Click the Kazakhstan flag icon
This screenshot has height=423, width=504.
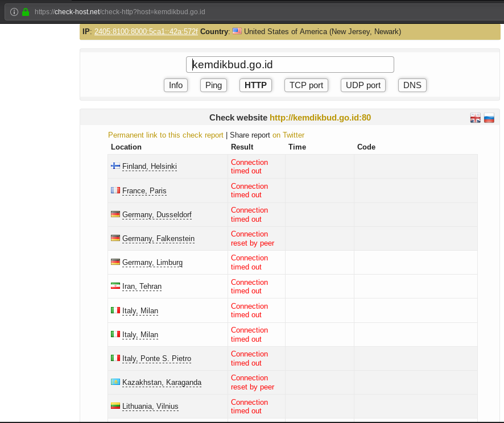(x=115, y=381)
